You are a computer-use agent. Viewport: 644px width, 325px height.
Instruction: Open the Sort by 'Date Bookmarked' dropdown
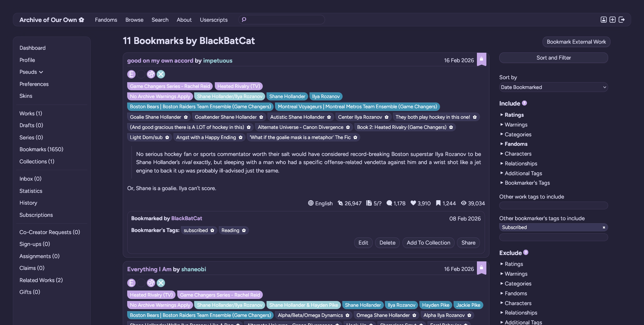(x=553, y=87)
